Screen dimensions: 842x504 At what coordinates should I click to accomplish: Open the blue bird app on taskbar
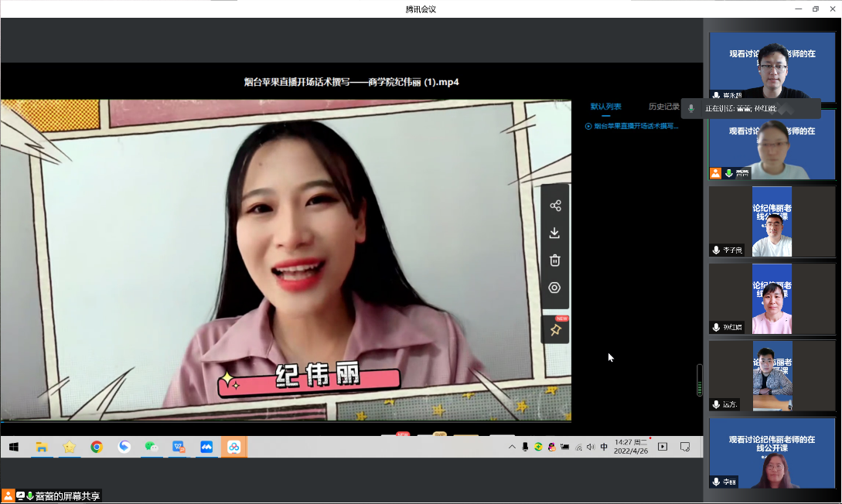(x=124, y=447)
